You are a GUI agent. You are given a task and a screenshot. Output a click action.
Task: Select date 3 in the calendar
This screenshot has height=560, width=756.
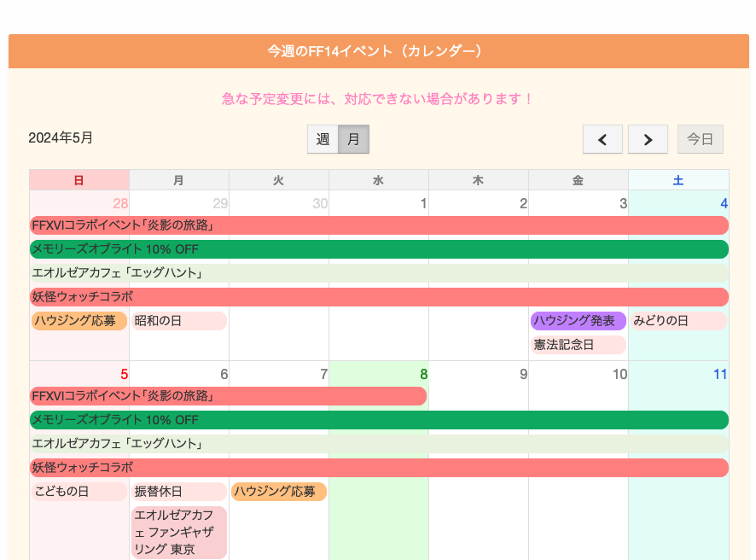pyautogui.click(x=623, y=203)
